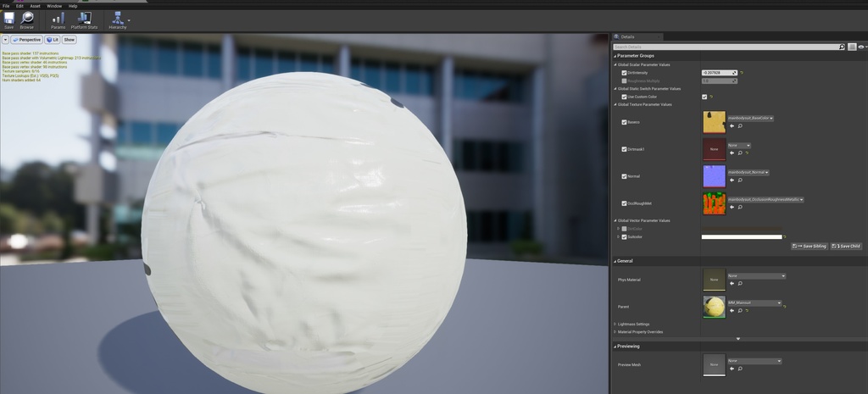Reset Dirtmask1 texture to default
The image size is (868, 394).
click(x=747, y=153)
